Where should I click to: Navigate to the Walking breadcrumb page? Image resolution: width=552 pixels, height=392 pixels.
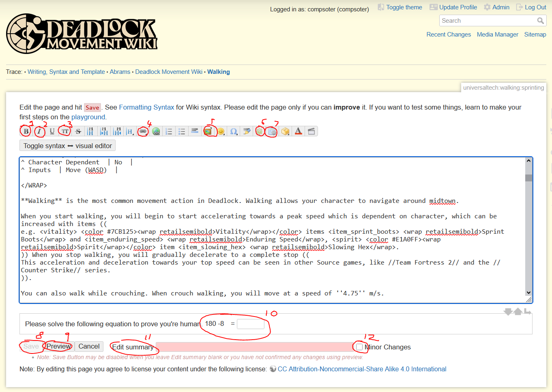point(218,71)
